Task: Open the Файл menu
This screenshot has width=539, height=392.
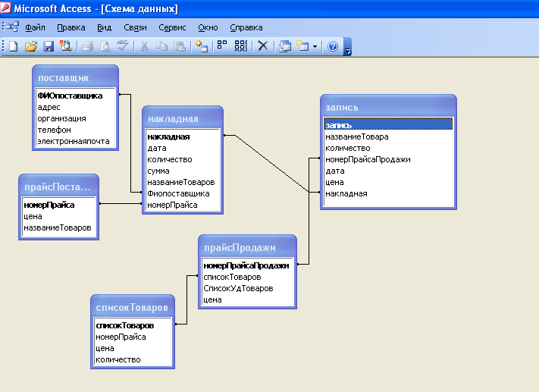Action: click(35, 27)
